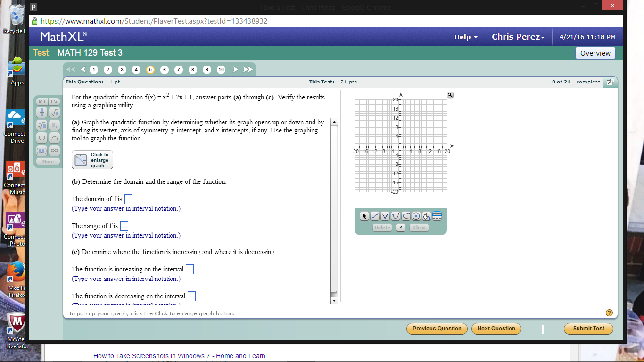Click the Submit Test button
The image size is (644, 362).
click(588, 329)
